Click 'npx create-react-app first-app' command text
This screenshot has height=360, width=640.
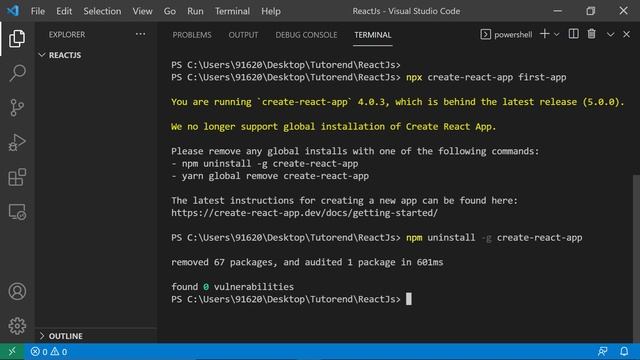486,77
